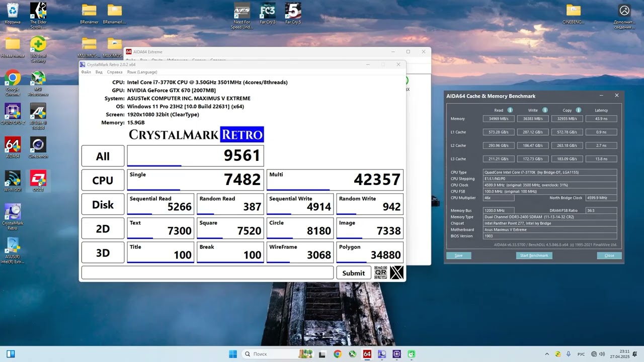Screen dimensions: 644x362
Task: Focus the comment field beside Submit
Action: [207, 273]
